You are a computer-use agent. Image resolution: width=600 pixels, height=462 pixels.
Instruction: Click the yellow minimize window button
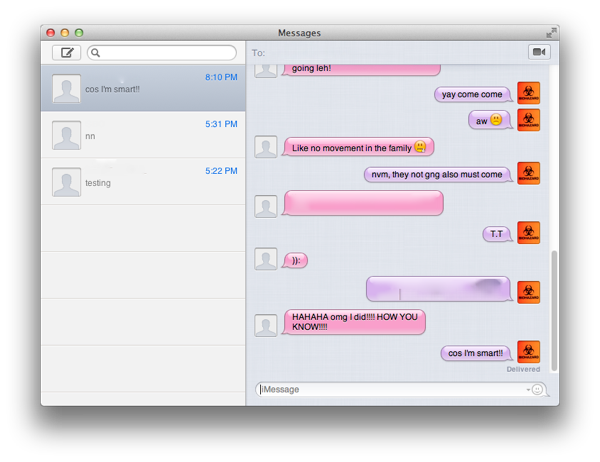pos(65,33)
